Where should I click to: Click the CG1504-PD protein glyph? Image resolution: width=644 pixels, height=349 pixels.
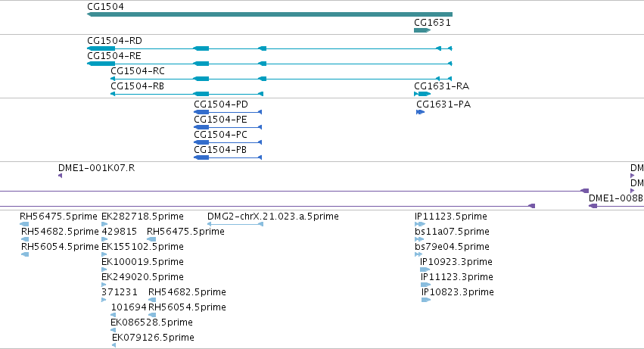coord(228,112)
